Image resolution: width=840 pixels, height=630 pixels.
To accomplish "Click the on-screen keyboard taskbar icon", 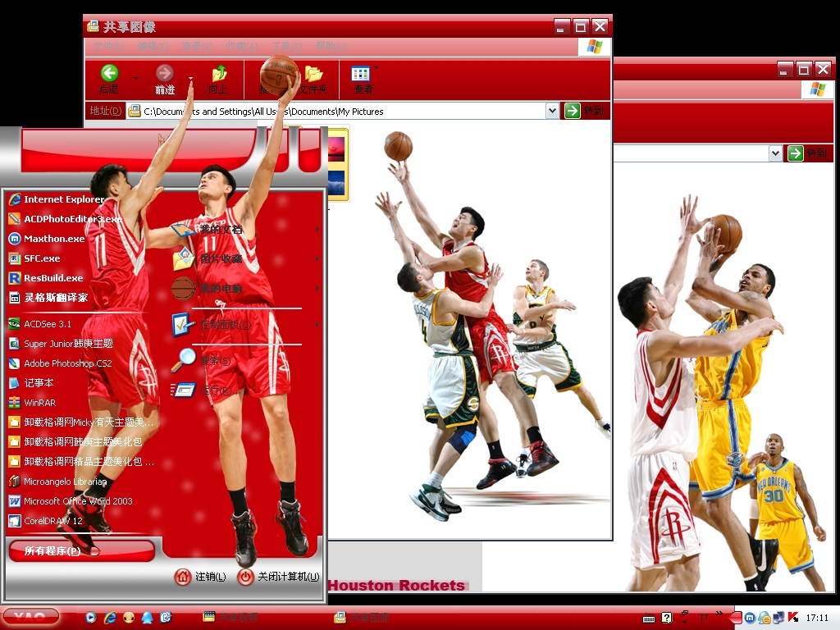I will point(649,619).
